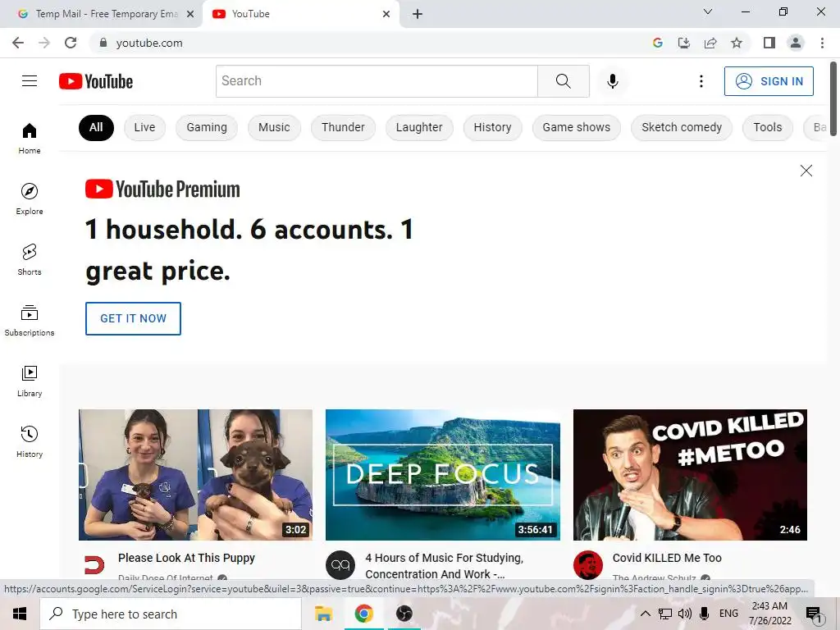The height and width of the screenshot is (630, 840).
Task: Open History in sidebar
Action: [30, 441]
